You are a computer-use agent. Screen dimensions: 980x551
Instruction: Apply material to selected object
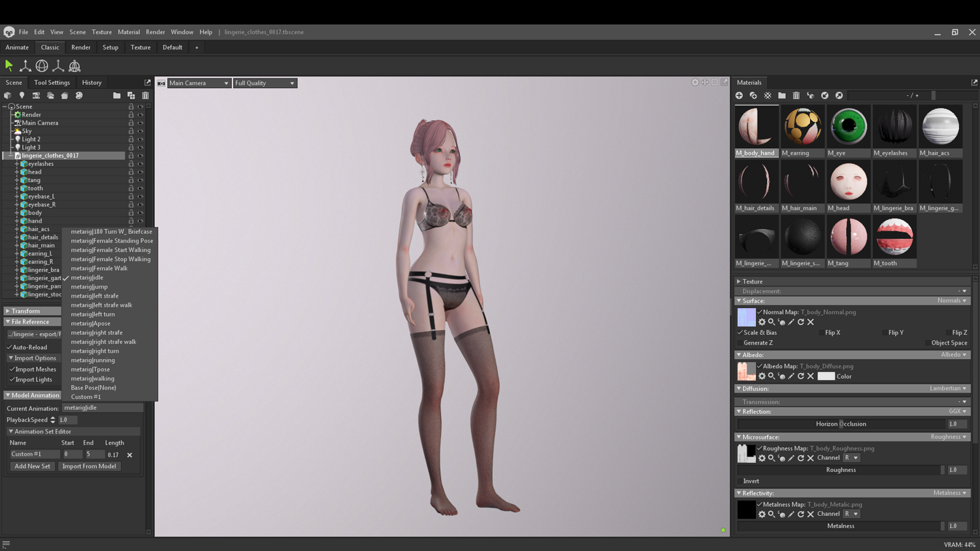click(x=811, y=95)
